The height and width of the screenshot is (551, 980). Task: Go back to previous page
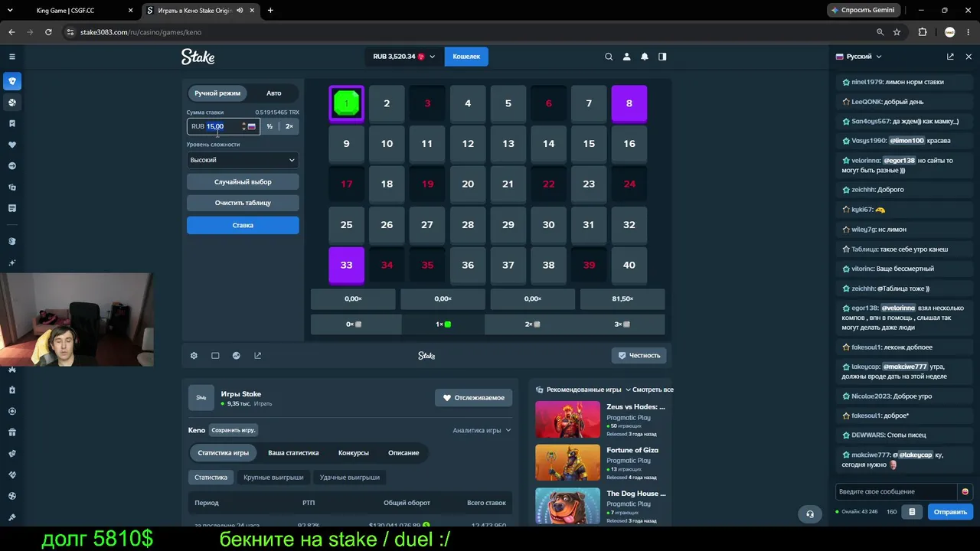pos(11,32)
